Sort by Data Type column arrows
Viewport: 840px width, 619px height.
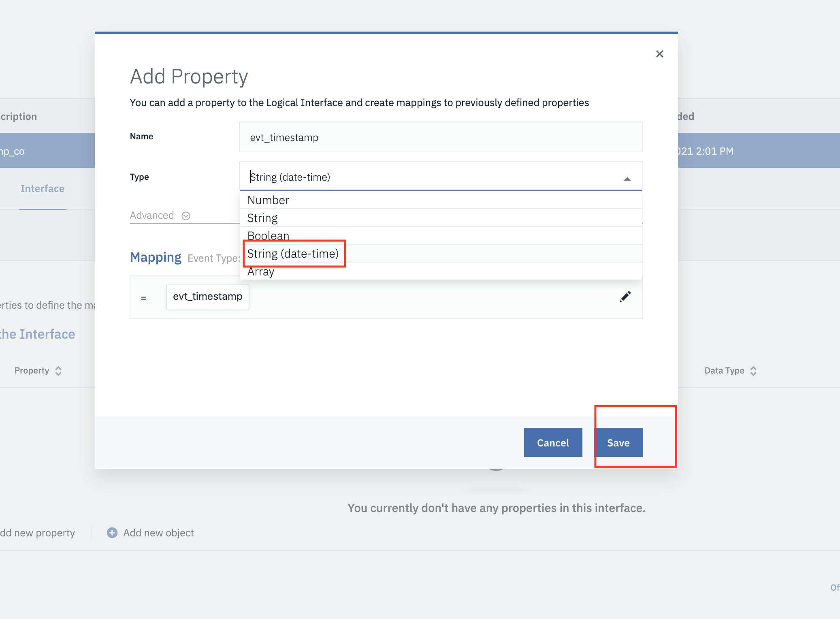[753, 371]
